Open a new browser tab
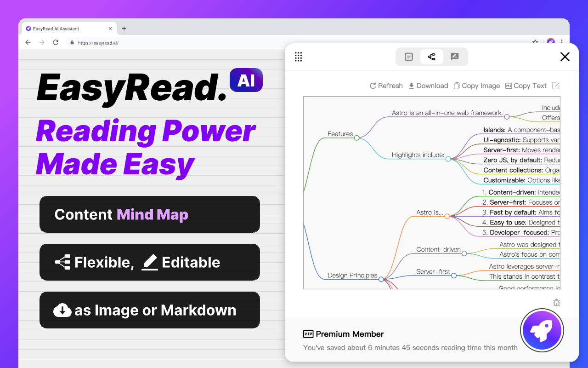 pos(124,29)
